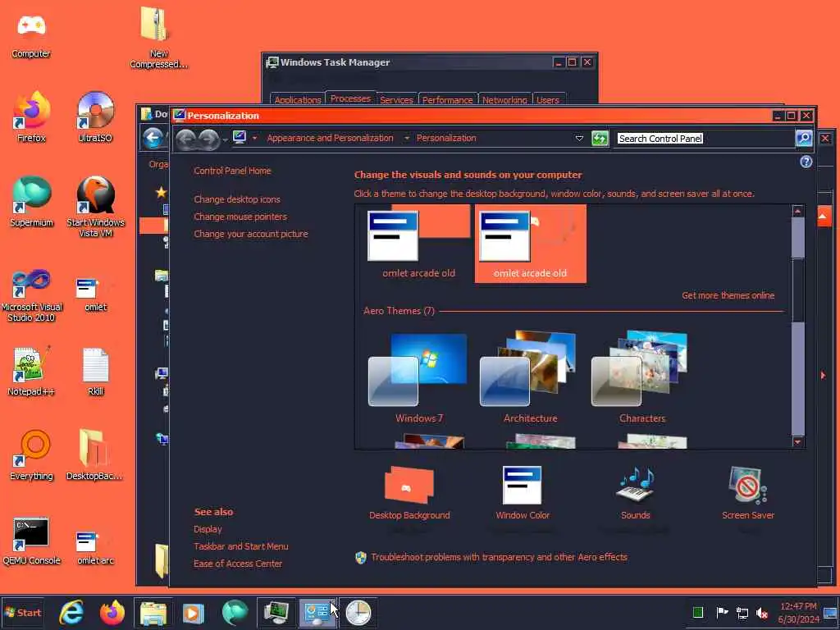Click Change mouse pointers link
840x630 pixels.
(x=240, y=217)
